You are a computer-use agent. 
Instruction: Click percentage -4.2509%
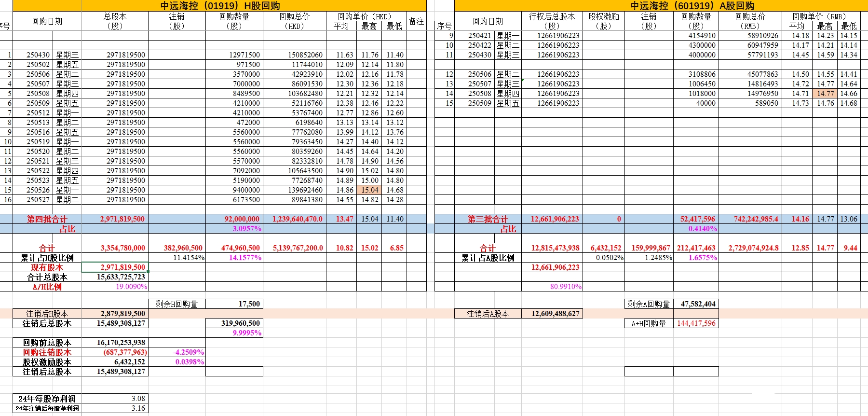coord(177,352)
